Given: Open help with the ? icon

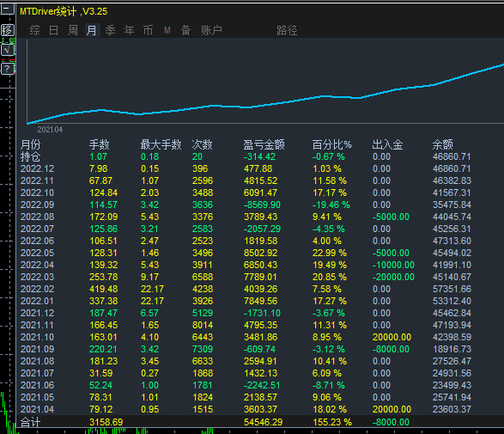Looking at the screenshot, I should coord(8,69).
